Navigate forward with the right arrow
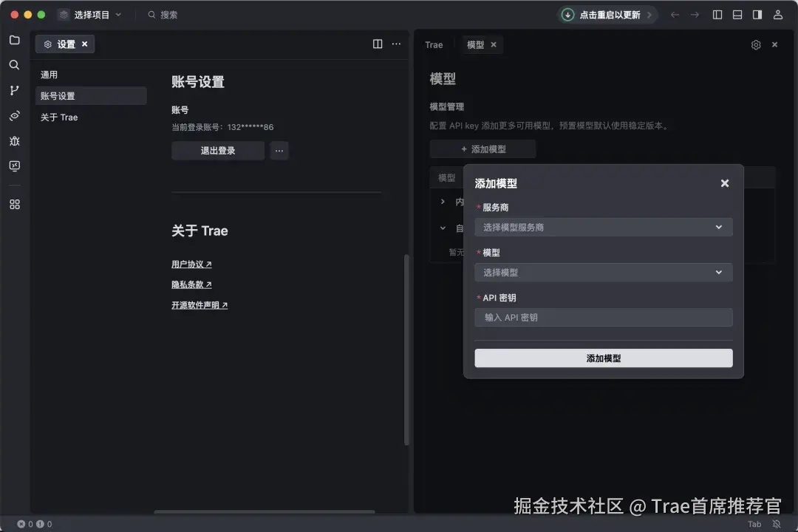Image resolution: width=798 pixels, height=532 pixels. (695, 15)
